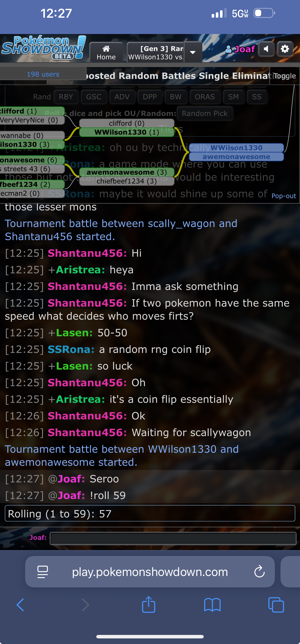This screenshot has width=300, height=644.
Task: Open scally_wagon vs Shantanu456 tournament battle link
Action: point(121,230)
